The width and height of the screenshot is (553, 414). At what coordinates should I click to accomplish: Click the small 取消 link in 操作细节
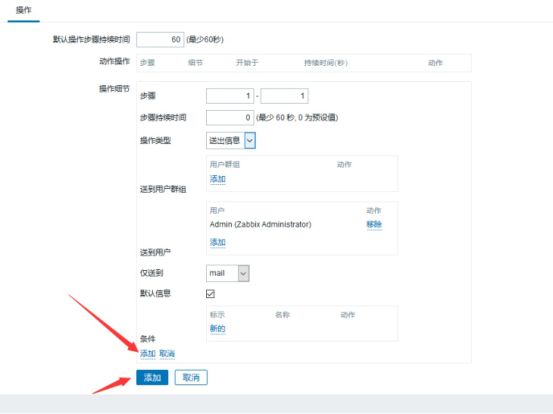pos(167,353)
